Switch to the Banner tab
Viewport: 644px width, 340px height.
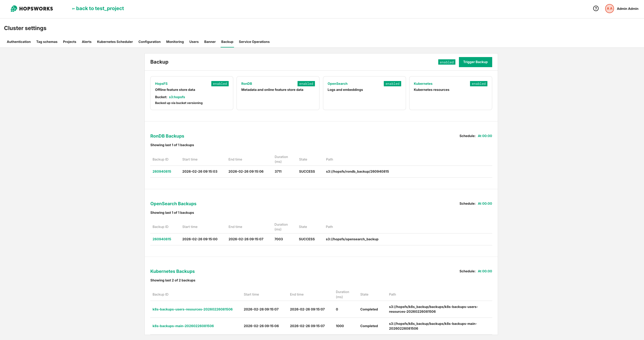pos(210,42)
